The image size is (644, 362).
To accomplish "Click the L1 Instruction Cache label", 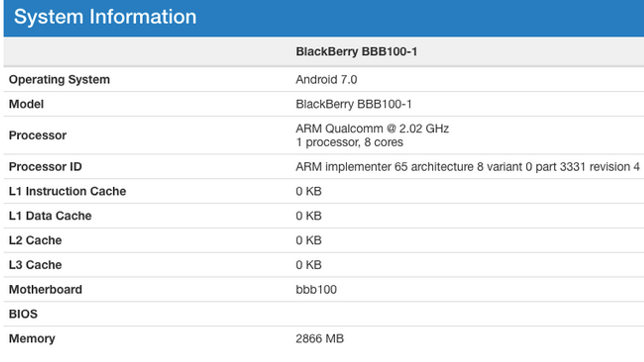I will pos(67,191).
